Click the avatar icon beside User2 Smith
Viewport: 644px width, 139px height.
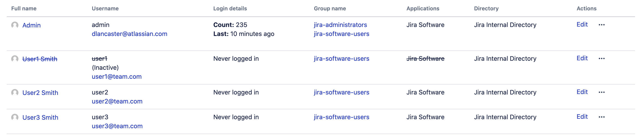click(15, 93)
